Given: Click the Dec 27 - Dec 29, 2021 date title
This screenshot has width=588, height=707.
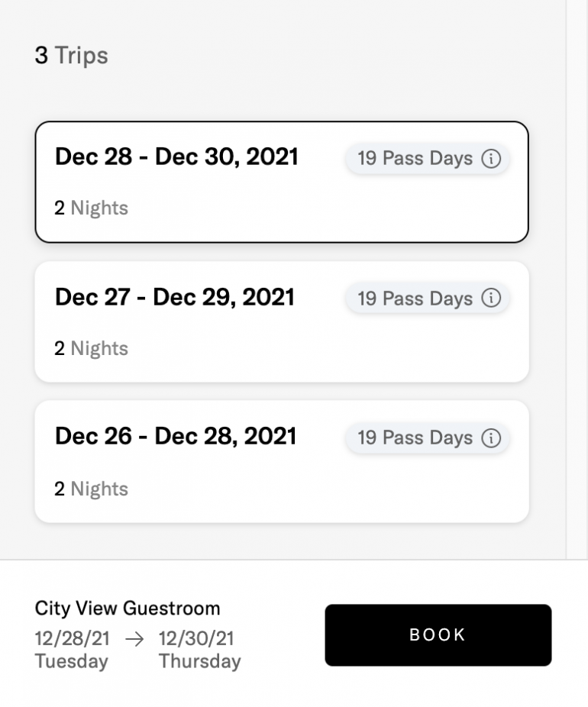Looking at the screenshot, I should pos(174,297).
